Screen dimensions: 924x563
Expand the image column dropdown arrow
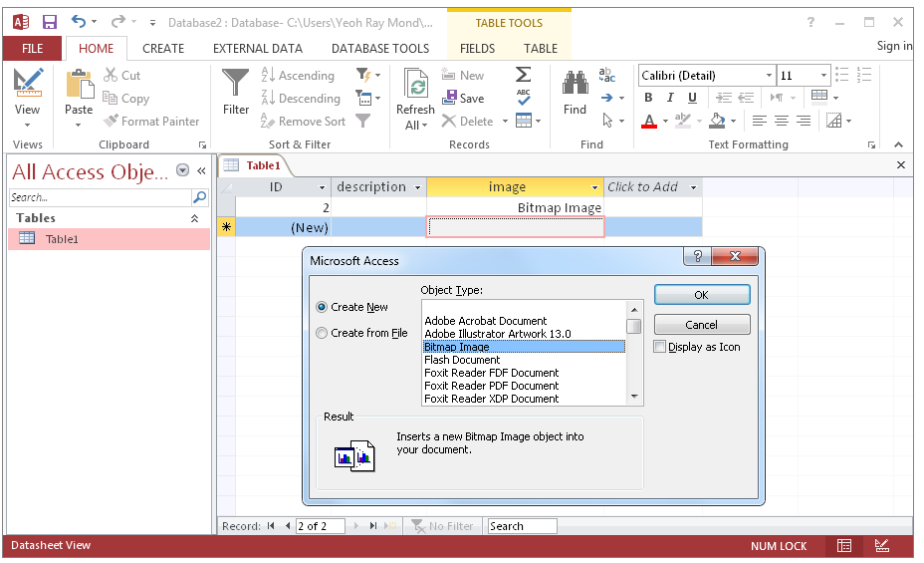[594, 187]
